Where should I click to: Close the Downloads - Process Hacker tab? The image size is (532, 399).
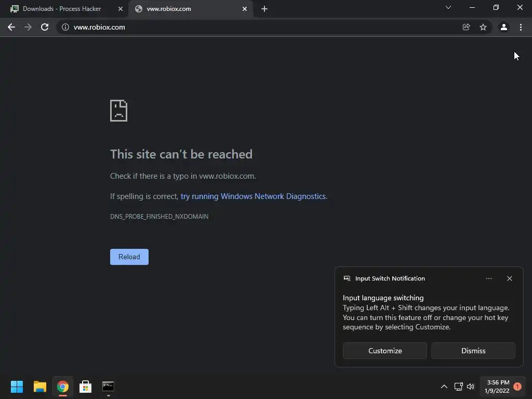tap(121, 9)
